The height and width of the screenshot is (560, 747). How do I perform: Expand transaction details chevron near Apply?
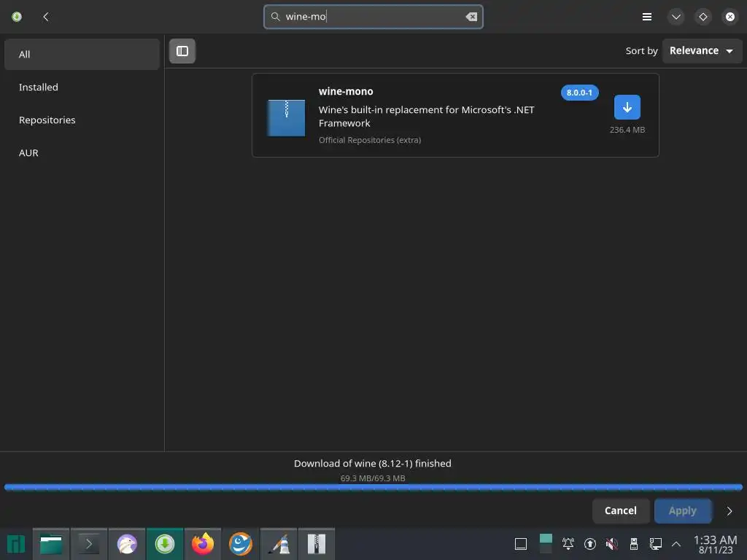coord(729,511)
